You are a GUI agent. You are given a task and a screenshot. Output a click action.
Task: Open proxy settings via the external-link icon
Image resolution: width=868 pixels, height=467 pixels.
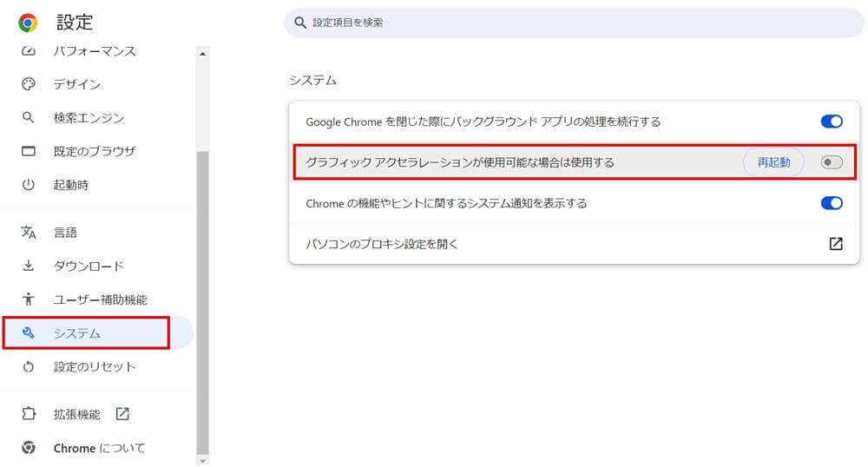tap(836, 244)
